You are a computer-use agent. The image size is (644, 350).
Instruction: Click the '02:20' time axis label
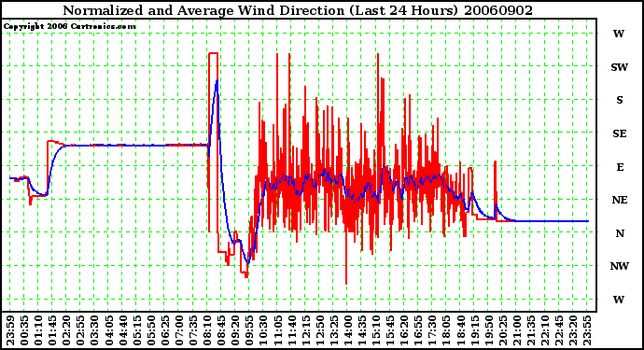pyautogui.click(x=66, y=330)
